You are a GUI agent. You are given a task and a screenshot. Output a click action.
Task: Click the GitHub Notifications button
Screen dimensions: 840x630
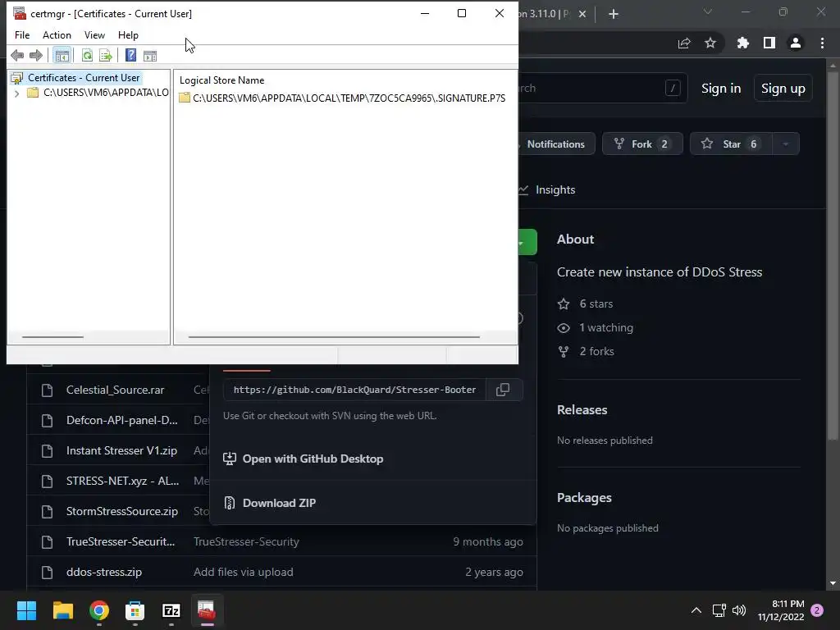(x=555, y=144)
